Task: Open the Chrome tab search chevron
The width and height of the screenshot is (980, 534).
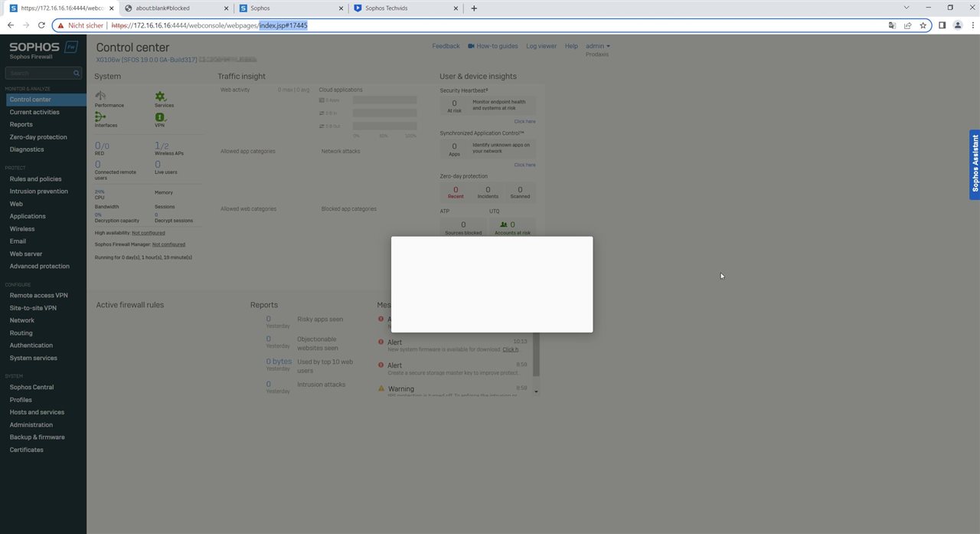Action: tap(906, 8)
